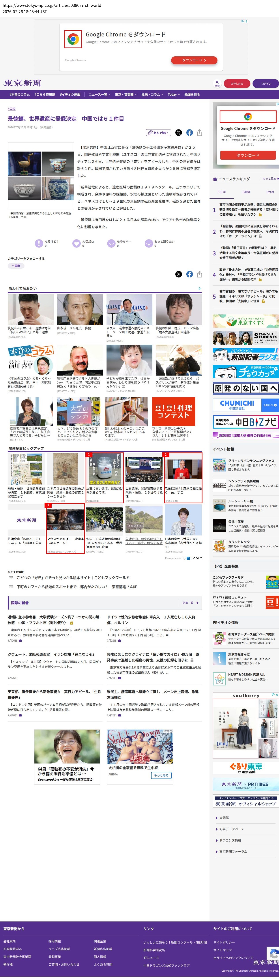Open 山本耕一さん死去 article thumbnail
The width and height of the screenshot is (279, 980).
(80, 309)
